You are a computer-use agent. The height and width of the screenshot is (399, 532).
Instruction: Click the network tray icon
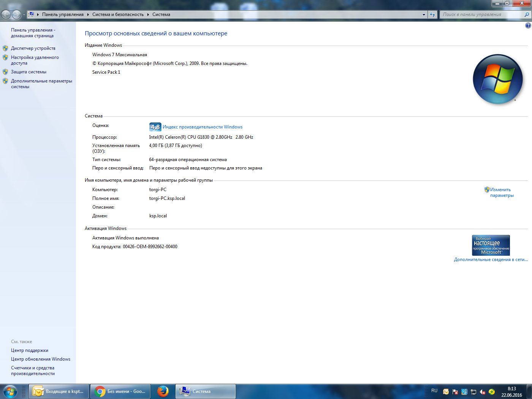click(473, 392)
